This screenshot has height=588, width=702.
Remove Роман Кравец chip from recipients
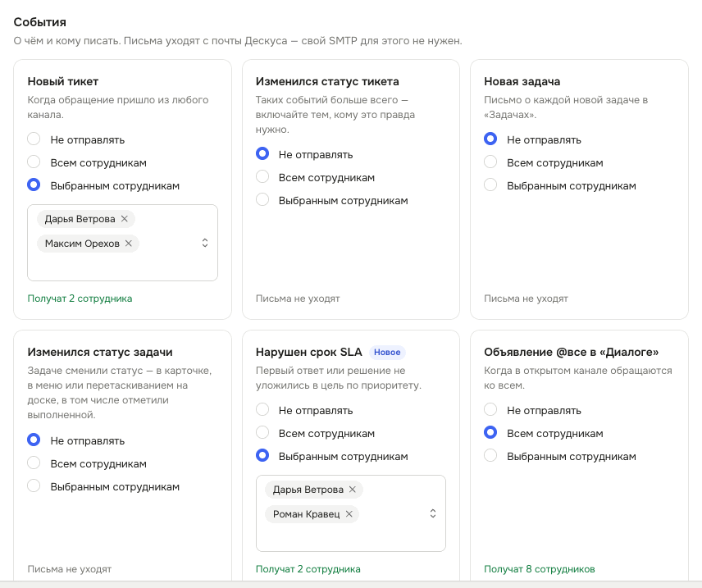[x=349, y=514]
